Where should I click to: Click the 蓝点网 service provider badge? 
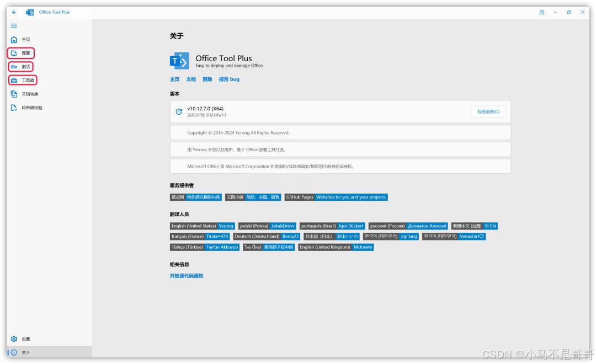196,197
